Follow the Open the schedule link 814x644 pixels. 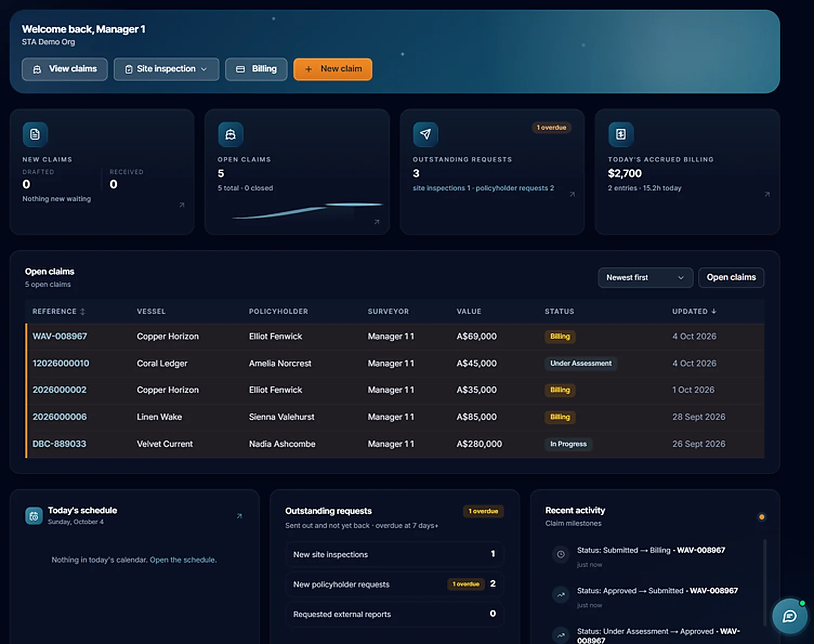coord(183,560)
